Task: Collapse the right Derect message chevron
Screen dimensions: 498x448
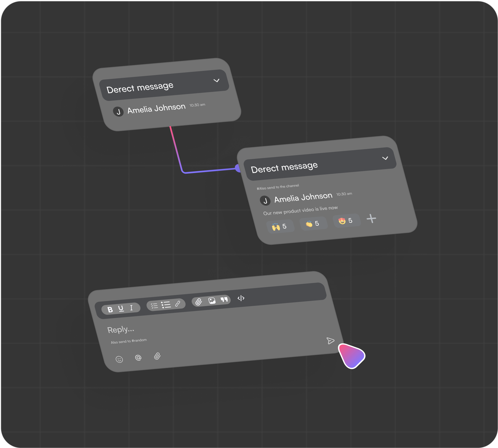Action: click(x=385, y=158)
